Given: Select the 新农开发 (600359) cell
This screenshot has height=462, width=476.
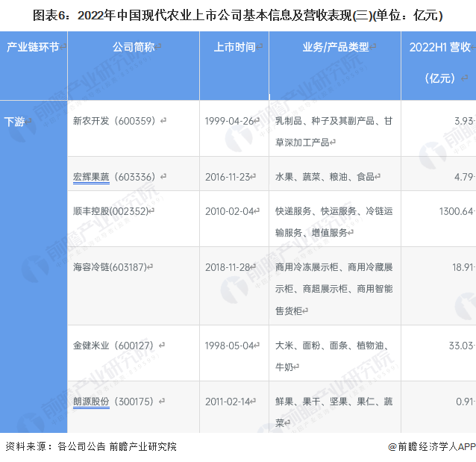Looking at the screenshot, I should pyautogui.click(x=115, y=120).
